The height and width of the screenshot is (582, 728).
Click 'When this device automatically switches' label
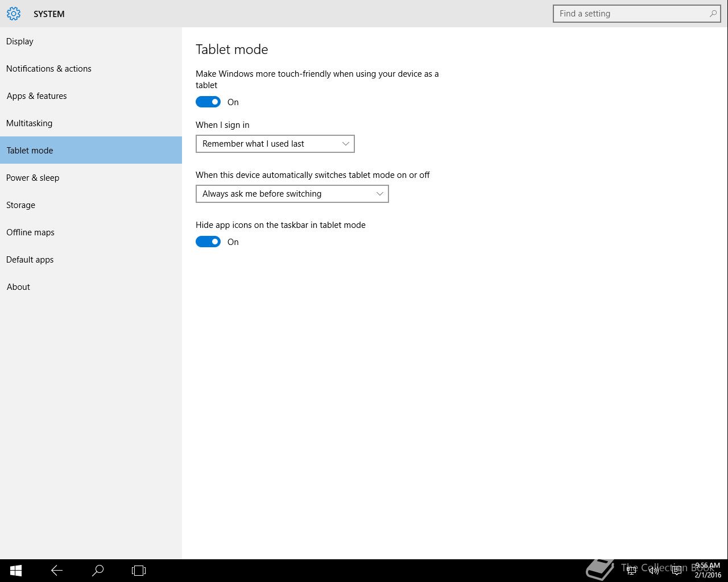click(x=313, y=175)
